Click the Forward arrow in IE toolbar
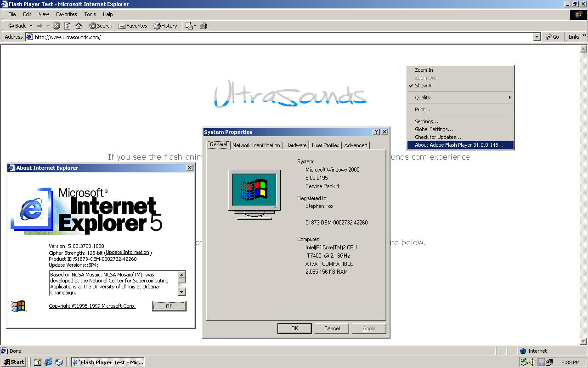The width and height of the screenshot is (588, 368). pyautogui.click(x=40, y=26)
